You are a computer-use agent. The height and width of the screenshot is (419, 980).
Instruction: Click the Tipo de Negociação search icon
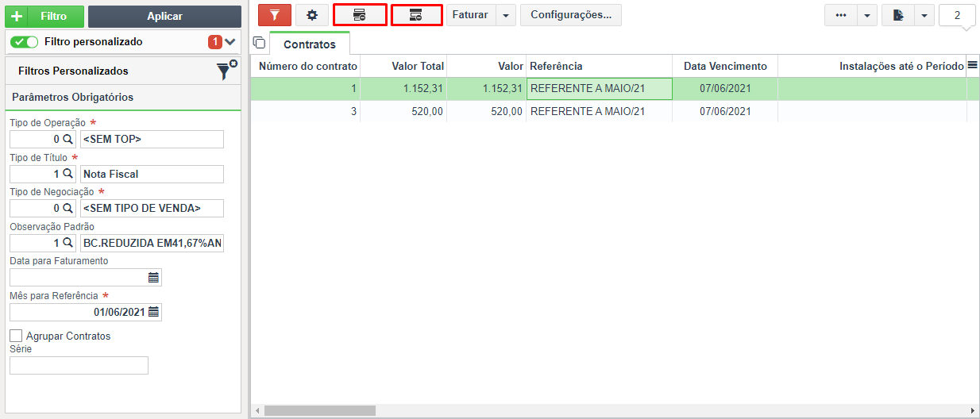coord(68,208)
